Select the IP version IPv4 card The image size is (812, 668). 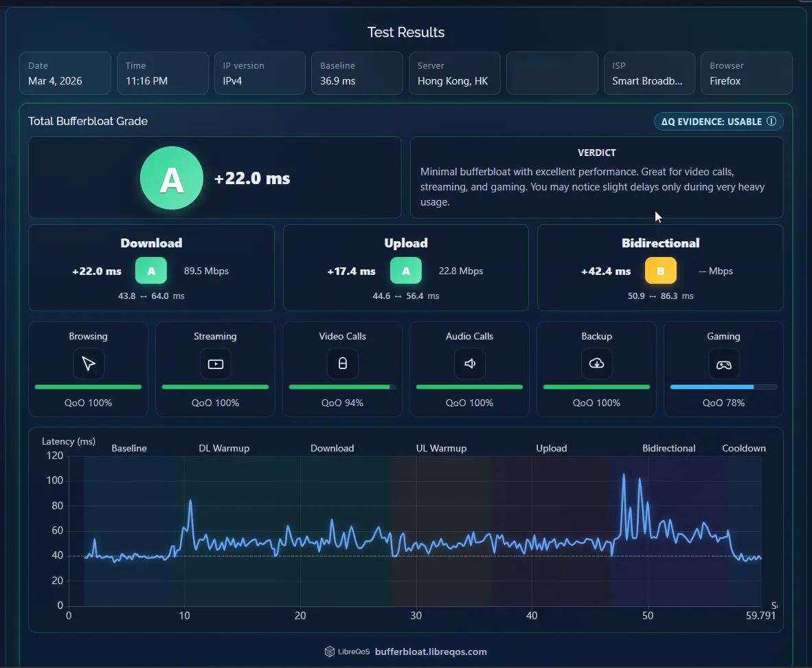[x=260, y=73]
